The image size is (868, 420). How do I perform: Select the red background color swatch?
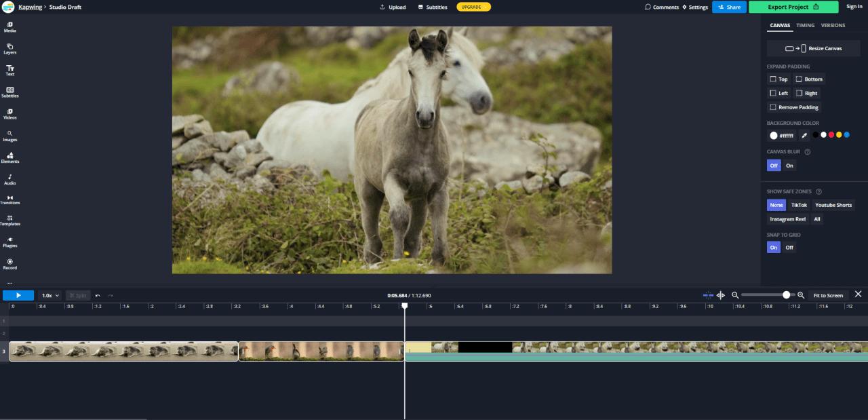831,135
